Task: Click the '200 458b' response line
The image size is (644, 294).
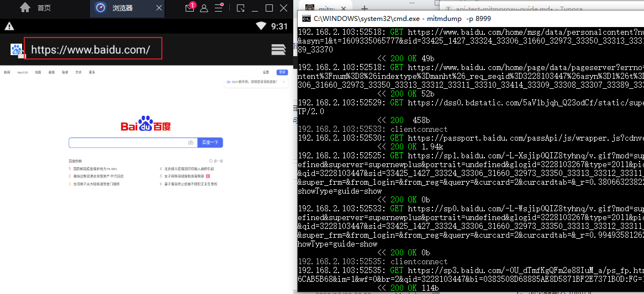Action: pyautogui.click(x=404, y=120)
